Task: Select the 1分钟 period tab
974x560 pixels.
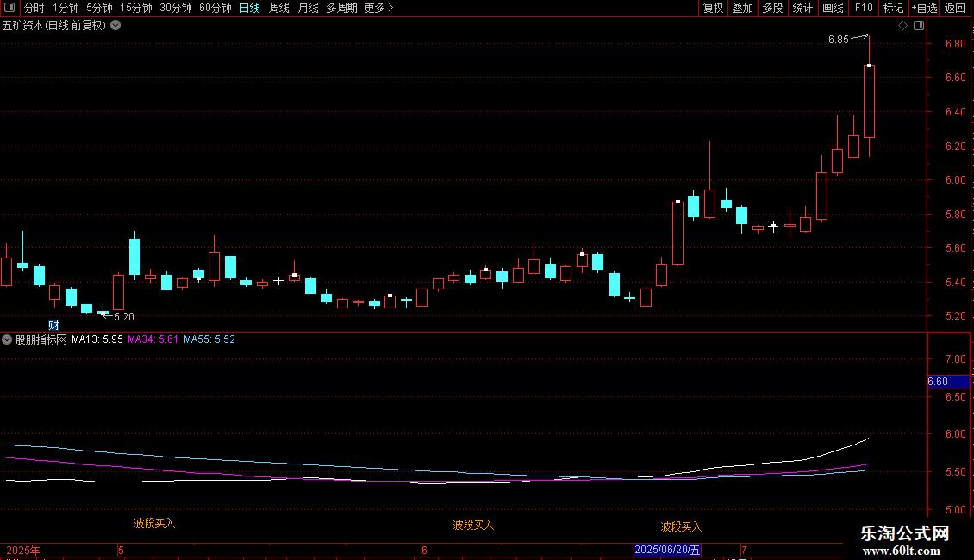Action: (x=66, y=8)
